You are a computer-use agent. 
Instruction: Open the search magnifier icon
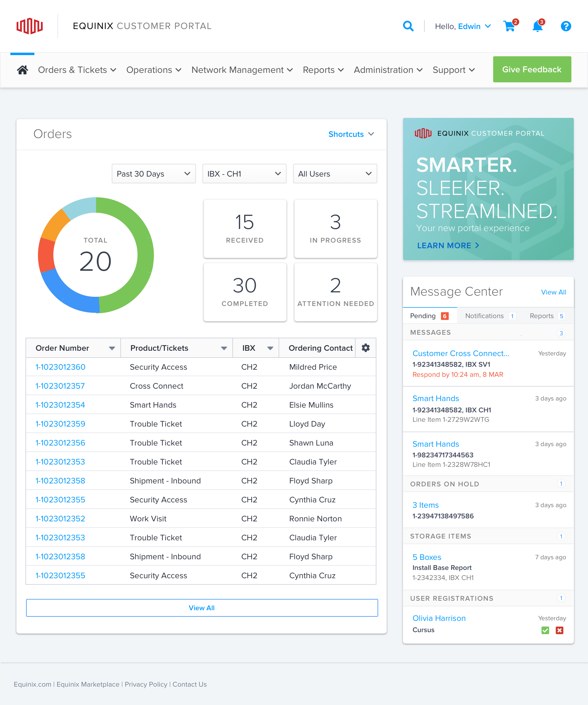coord(408,26)
